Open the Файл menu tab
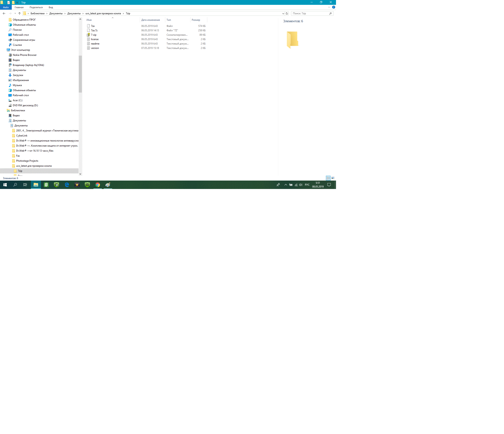Image resolution: width=504 pixels, height=434 pixels. pos(6,7)
